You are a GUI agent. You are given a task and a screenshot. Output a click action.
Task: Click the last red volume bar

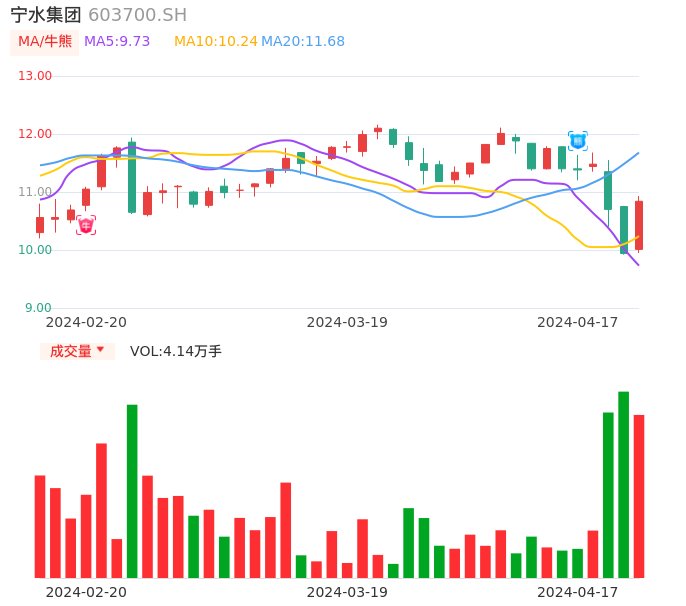coord(639,496)
